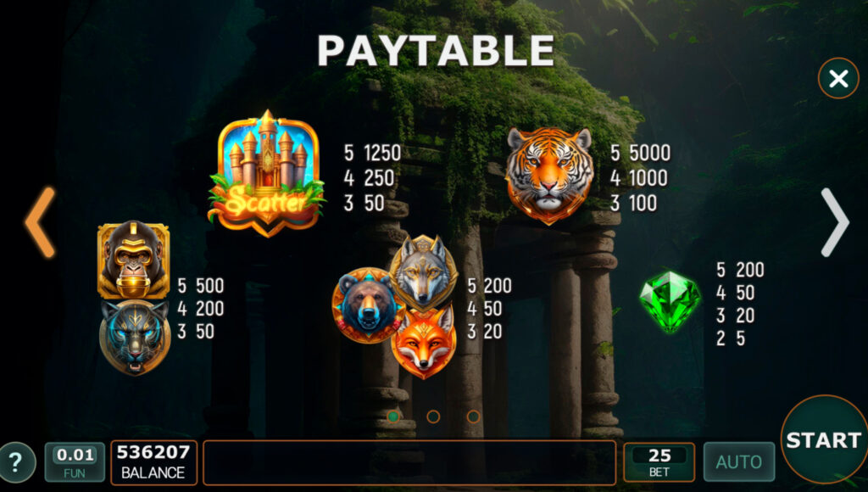The height and width of the screenshot is (492, 868).
Task: Click the orange fox symbol
Action: coord(424,342)
